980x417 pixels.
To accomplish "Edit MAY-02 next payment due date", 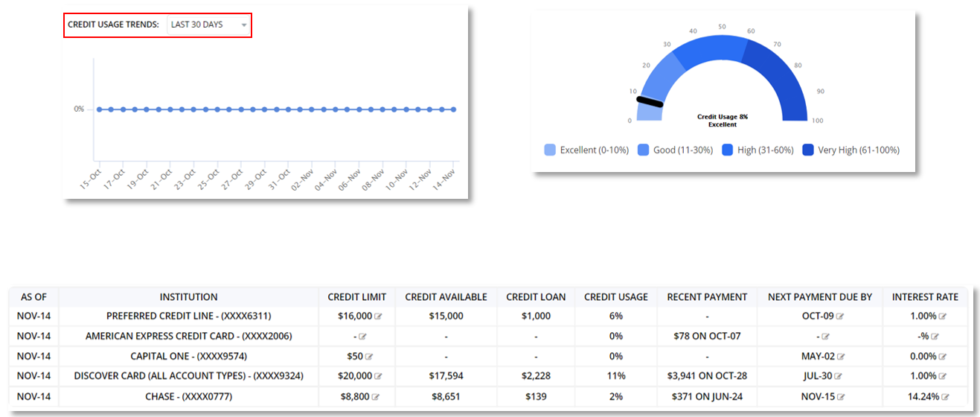I will tap(841, 357).
